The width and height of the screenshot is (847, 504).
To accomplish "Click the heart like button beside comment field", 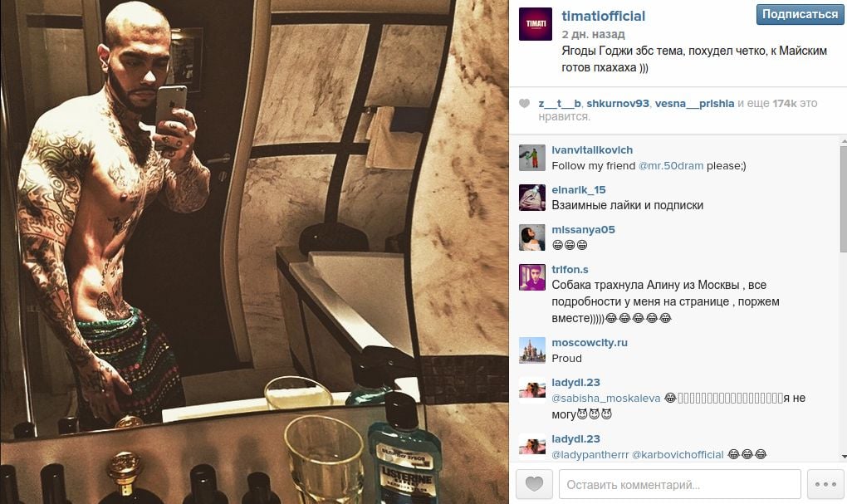I will click(x=534, y=484).
